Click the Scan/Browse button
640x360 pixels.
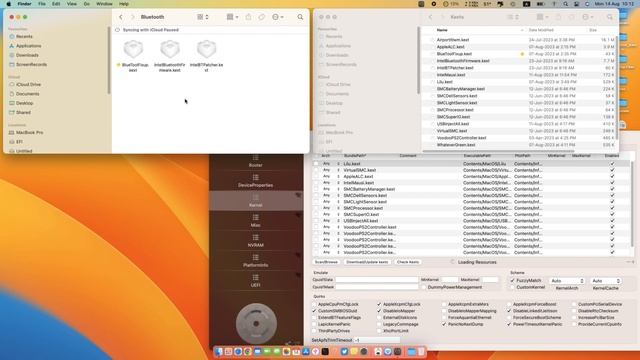(x=327, y=262)
